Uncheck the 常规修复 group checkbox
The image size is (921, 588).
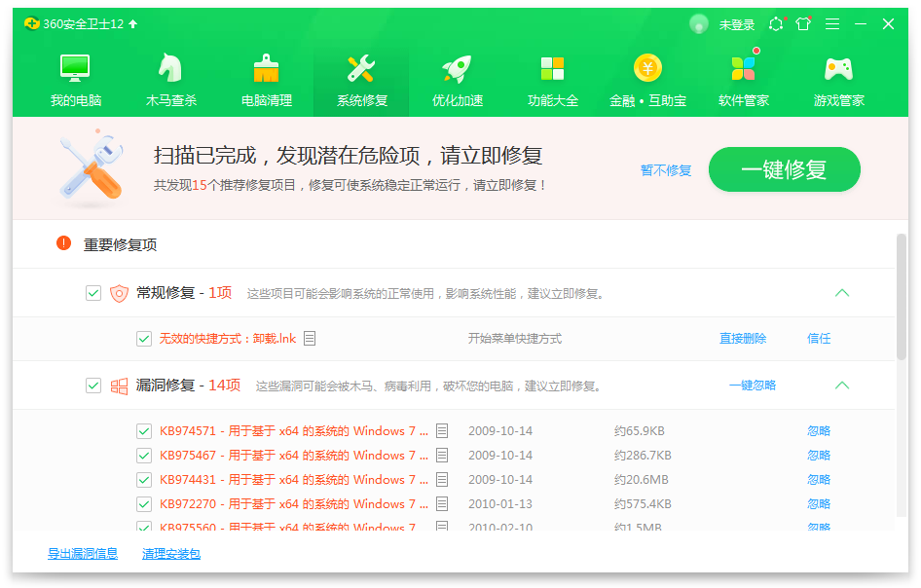[93, 292]
